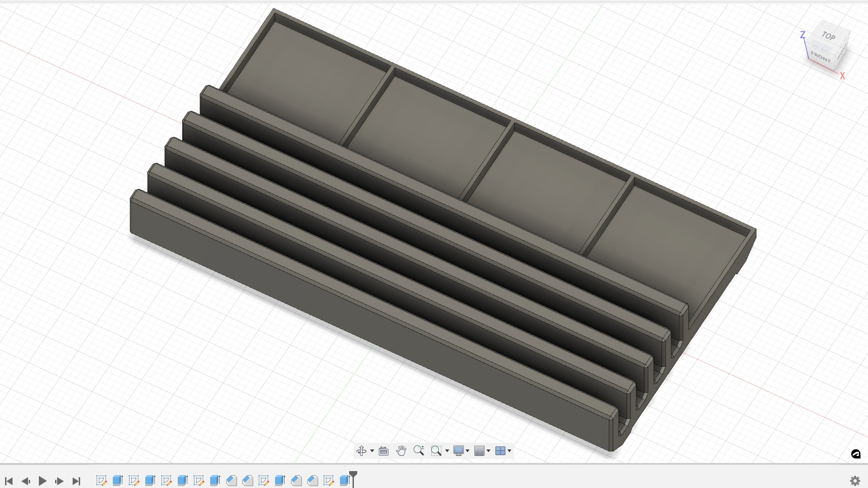Select the fourth chamfer feature in timeline
The height and width of the screenshot is (488, 868).
point(313,480)
